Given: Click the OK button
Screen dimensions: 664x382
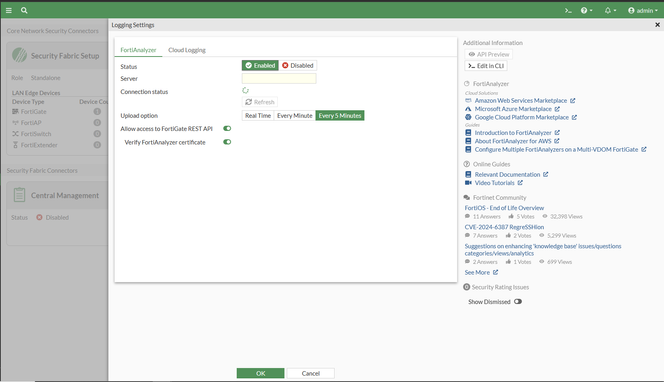Looking at the screenshot, I should click(x=260, y=373).
